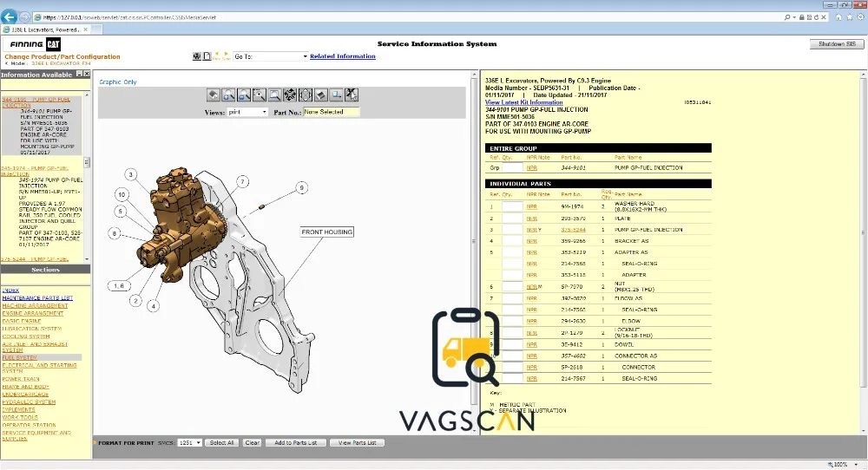868x470 pixels.
Task: Activate the pan four-arrows tool
Action: (290, 95)
